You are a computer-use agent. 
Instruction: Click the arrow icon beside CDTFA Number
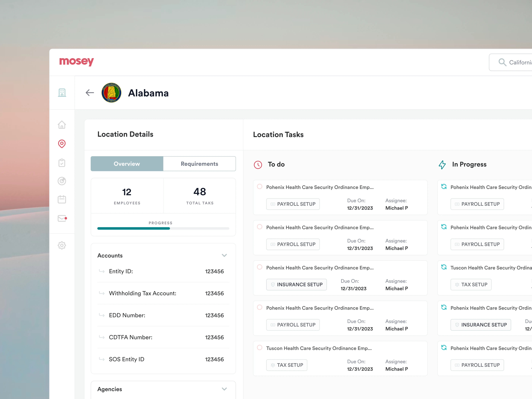102,337
